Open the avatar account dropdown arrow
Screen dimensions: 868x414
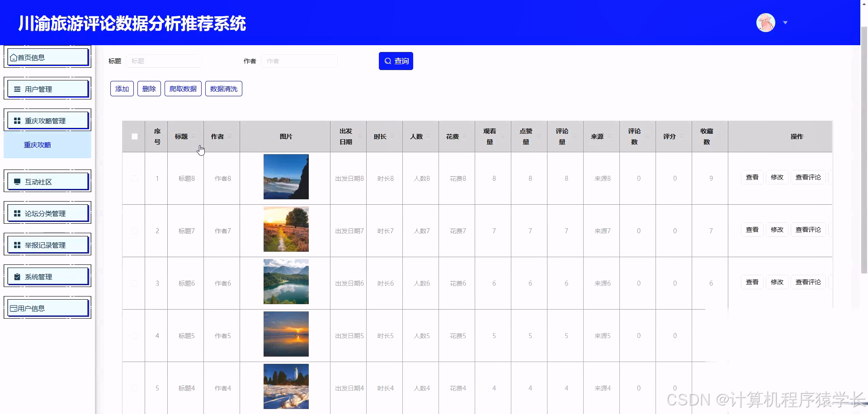click(x=786, y=22)
